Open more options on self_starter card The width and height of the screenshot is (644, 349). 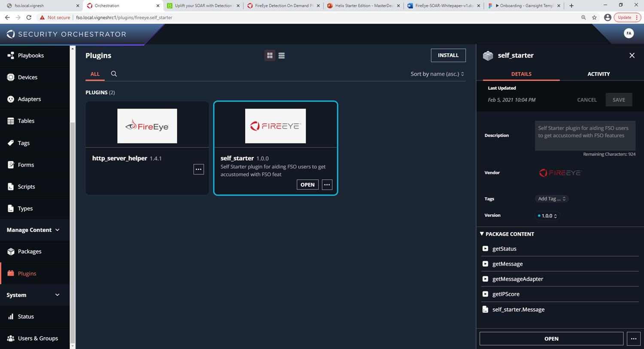pos(327,185)
